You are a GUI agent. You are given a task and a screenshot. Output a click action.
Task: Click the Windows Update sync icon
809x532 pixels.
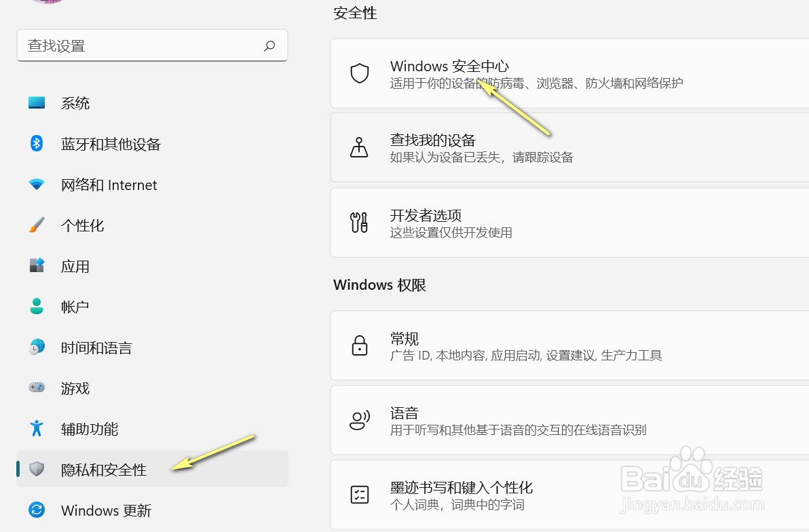coord(37,510)
